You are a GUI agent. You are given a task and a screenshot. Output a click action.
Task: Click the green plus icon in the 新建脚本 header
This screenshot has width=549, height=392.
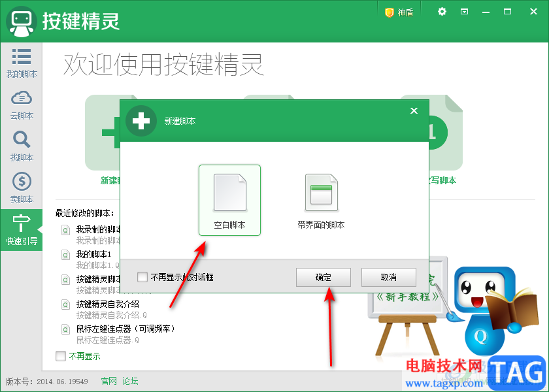tap(141, 121)
